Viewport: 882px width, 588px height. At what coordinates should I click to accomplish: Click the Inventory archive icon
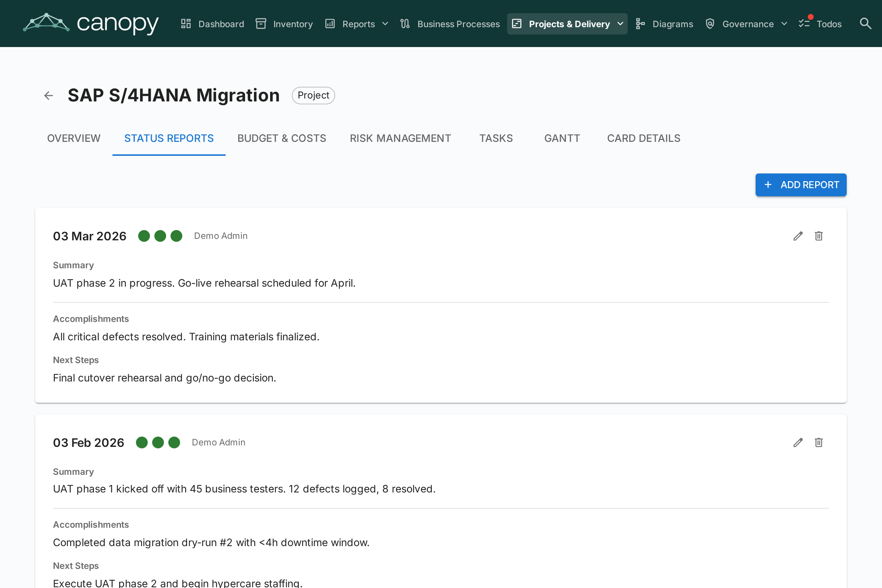point(261,24)
